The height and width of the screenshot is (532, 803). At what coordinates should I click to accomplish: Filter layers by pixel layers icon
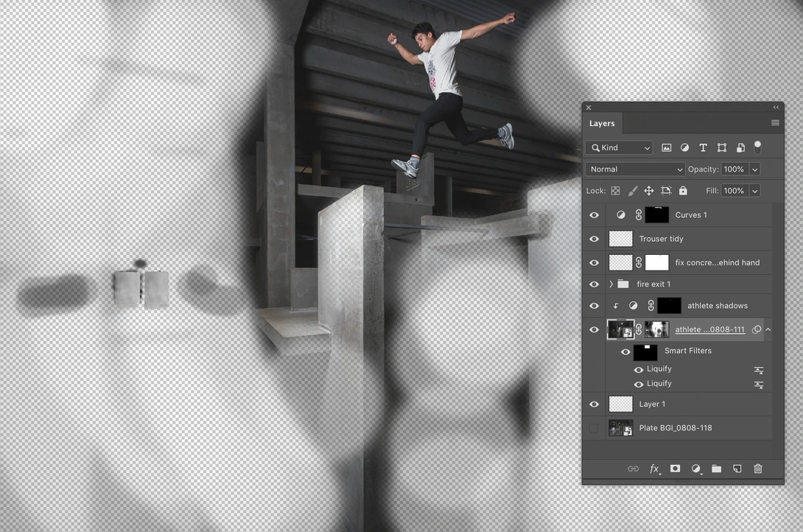[x=666, y=147]
